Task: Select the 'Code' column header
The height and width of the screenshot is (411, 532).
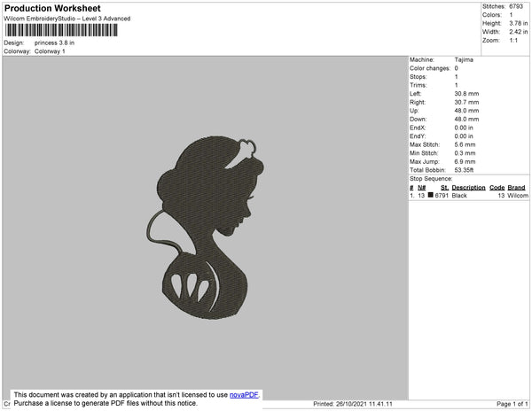Action: [497, 188]
